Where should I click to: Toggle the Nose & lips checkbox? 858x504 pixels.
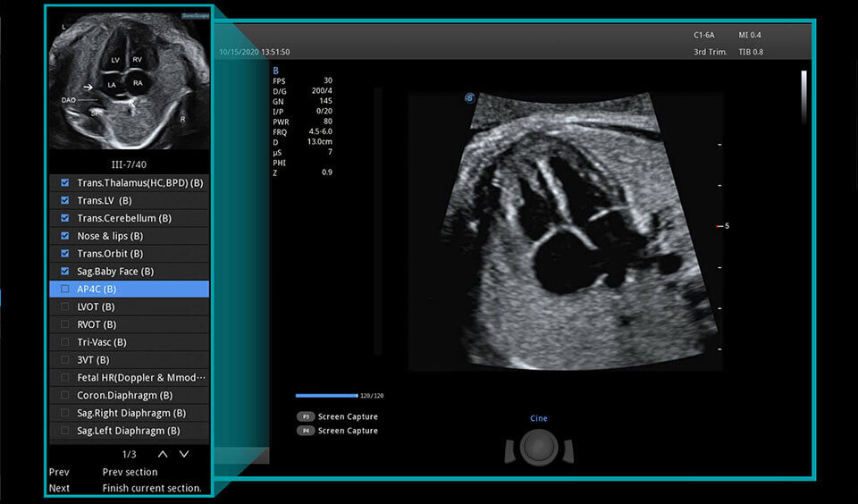64,236
